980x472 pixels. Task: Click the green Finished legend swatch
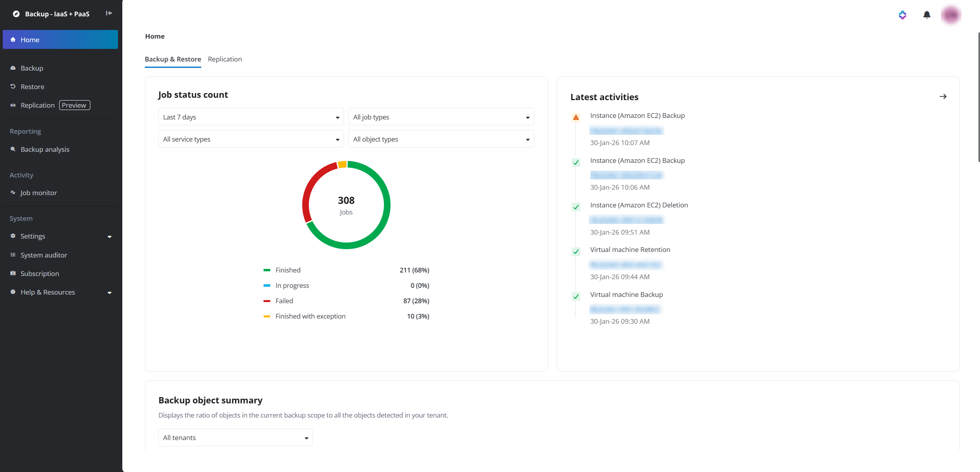click(x=267, y=270)
